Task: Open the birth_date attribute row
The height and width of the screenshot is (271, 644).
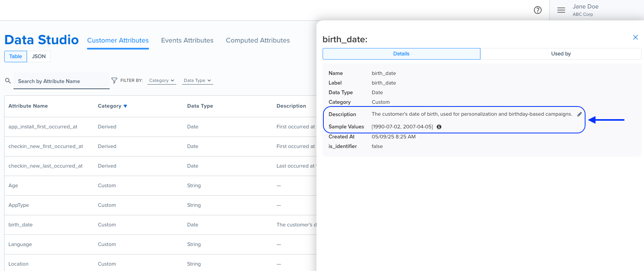Action: [21, 225]
